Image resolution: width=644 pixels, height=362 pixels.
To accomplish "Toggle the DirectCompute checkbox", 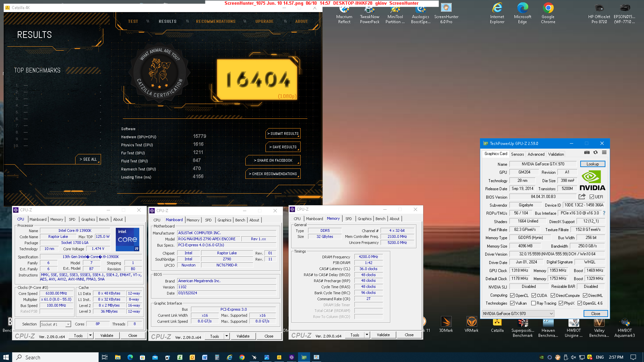I will click(553, 296).
